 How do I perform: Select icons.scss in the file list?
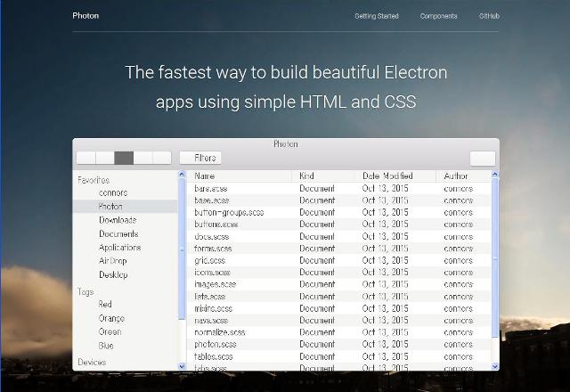338,273
